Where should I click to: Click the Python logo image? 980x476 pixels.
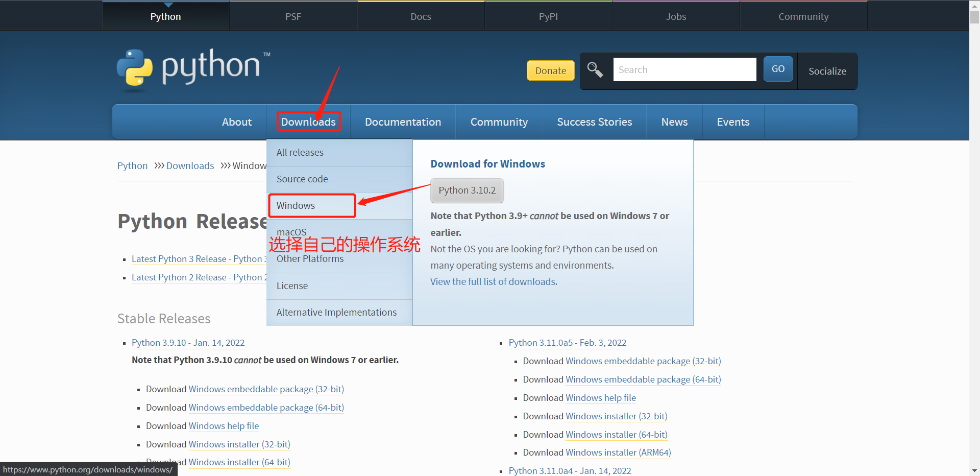(193, 69)
